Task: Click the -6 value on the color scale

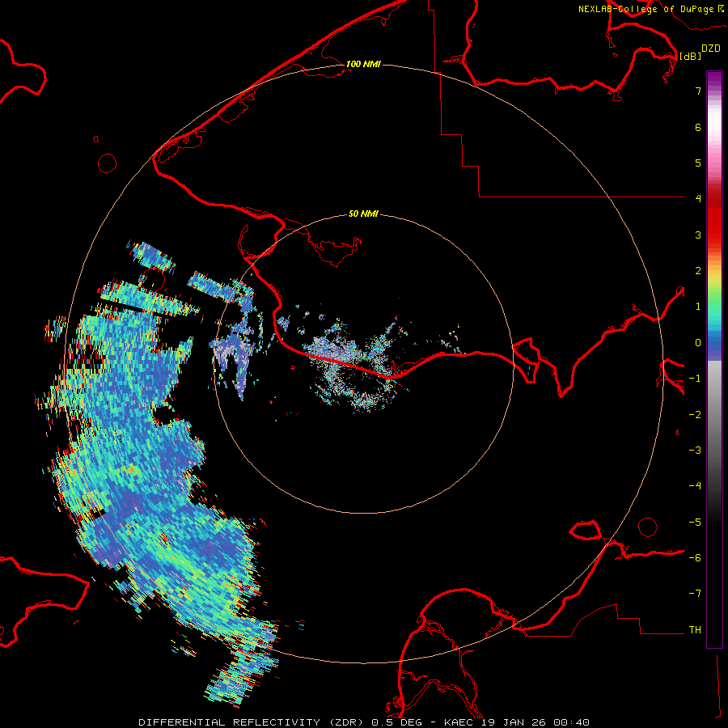Action: coord(695,558)
